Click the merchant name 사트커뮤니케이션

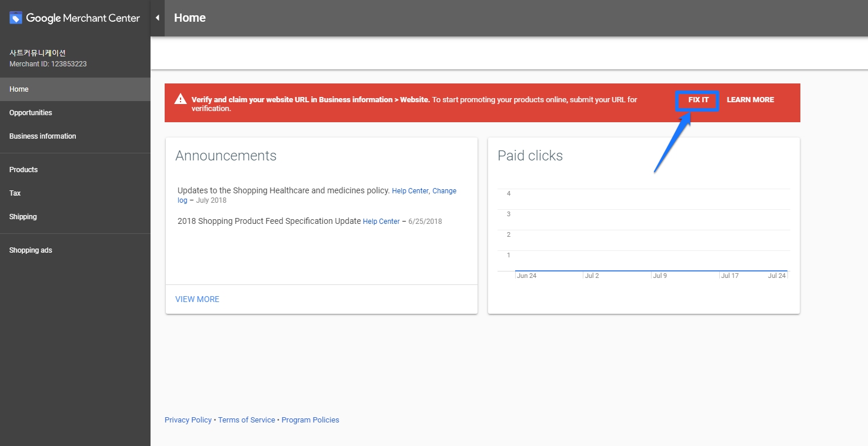point(38,53)
